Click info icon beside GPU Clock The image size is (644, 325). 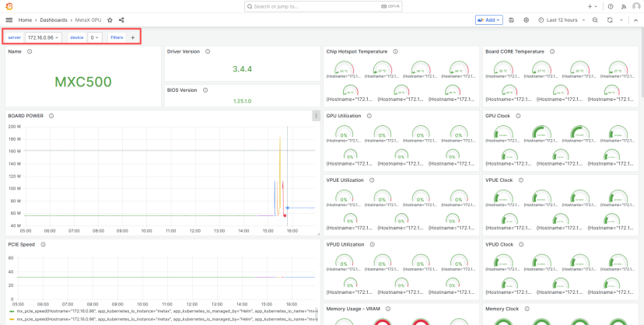[x=518, y=116]
